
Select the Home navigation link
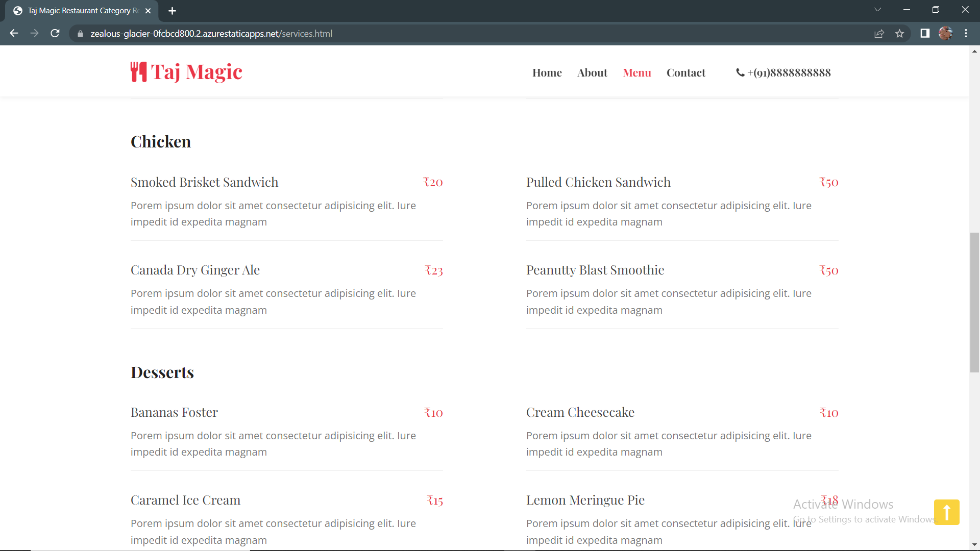[x=547, y=72]
